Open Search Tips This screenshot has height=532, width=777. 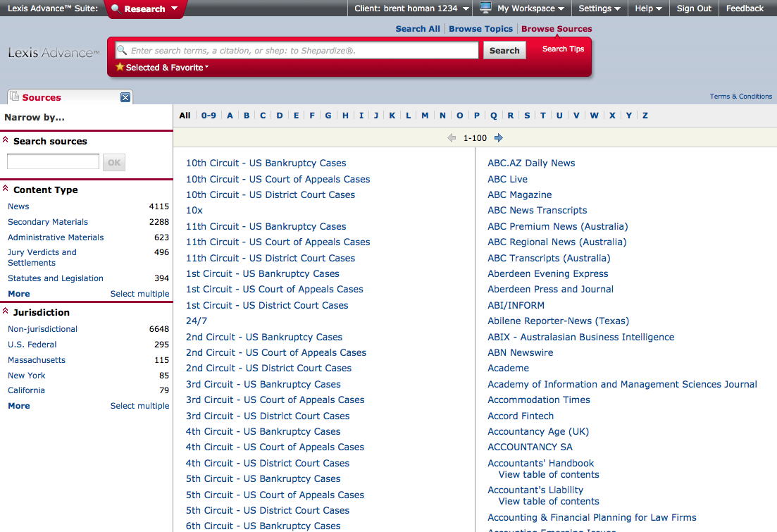[563, 49]
